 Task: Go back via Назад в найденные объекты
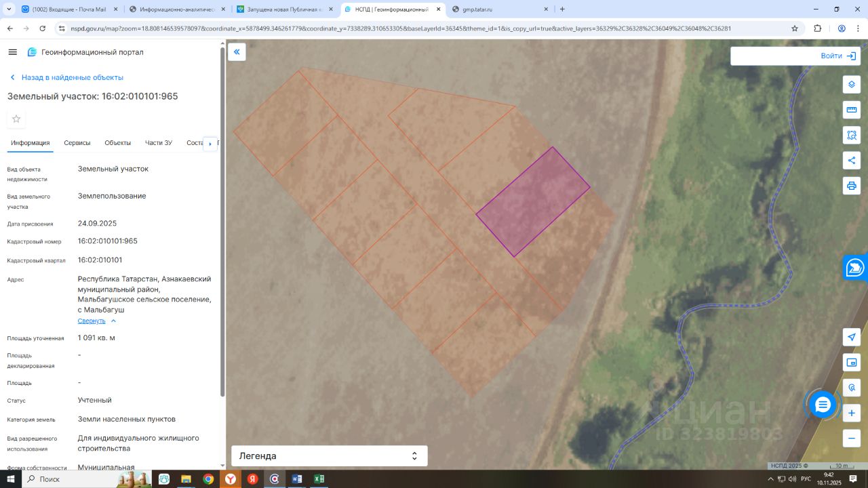click(66, 77)
